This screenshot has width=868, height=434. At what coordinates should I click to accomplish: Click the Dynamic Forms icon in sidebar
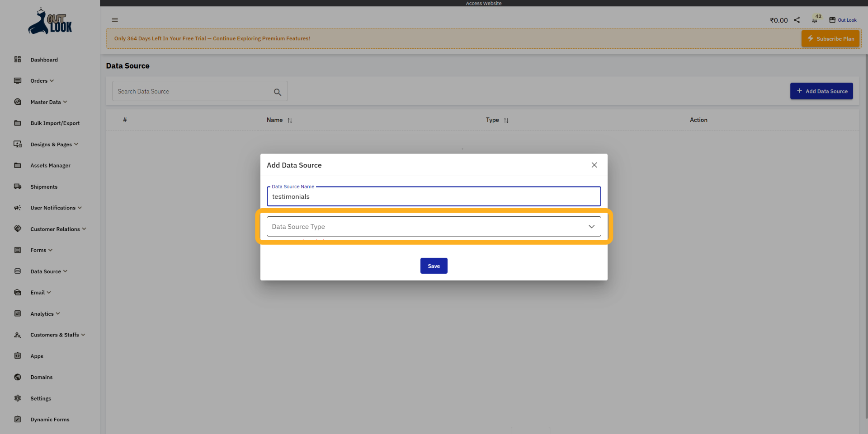coord(17,419)
